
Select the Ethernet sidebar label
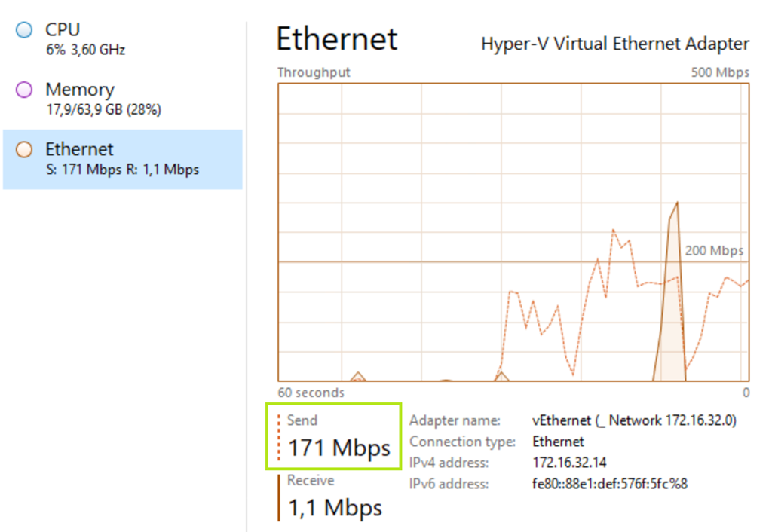(79, 149)
